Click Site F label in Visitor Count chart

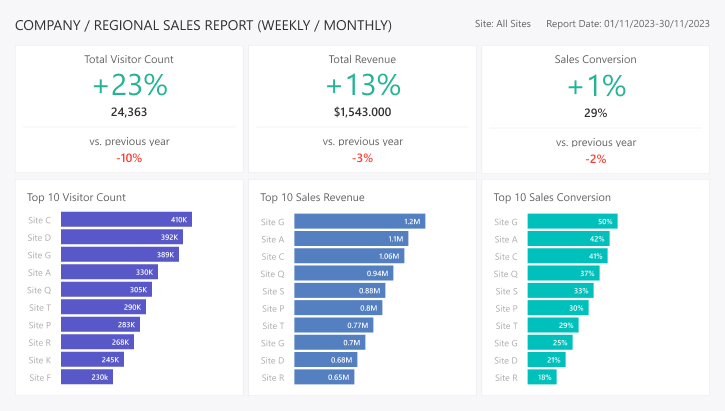click(x=40, y=378)
